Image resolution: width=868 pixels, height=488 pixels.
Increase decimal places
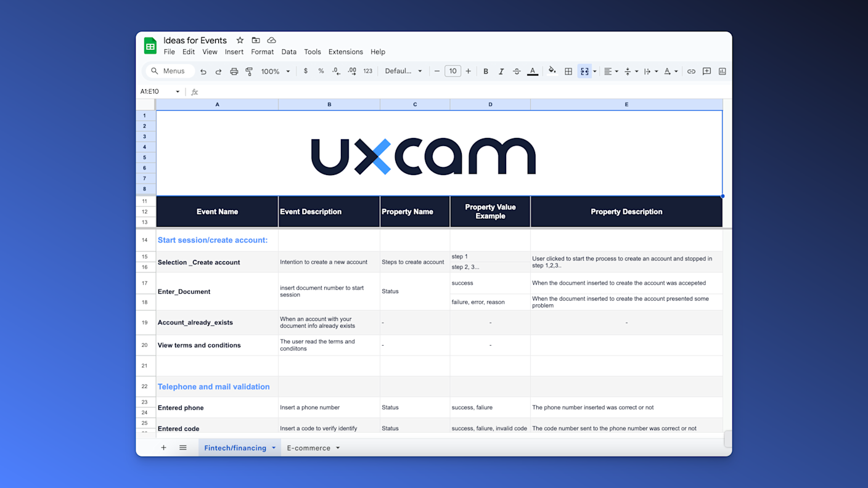pyautogui.click(x=352, y=71)
